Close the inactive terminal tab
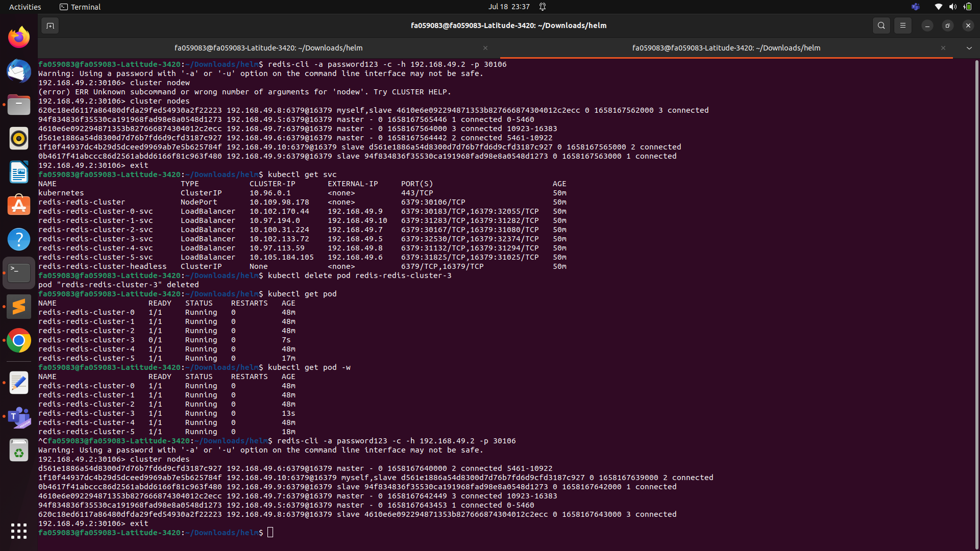This screenshot has height=551, width=980. 485,47
